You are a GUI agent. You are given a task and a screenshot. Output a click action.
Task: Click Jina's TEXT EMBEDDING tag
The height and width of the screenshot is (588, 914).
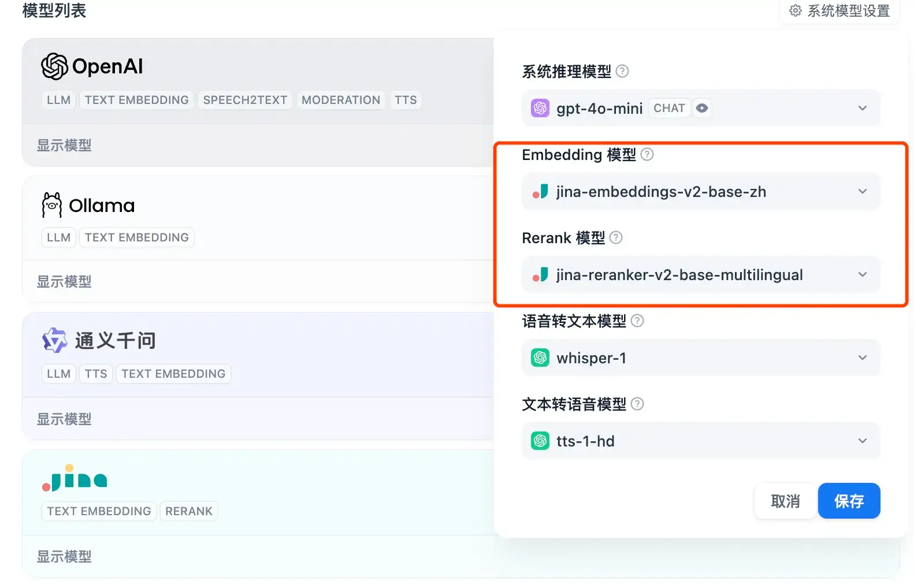[99, 511]
